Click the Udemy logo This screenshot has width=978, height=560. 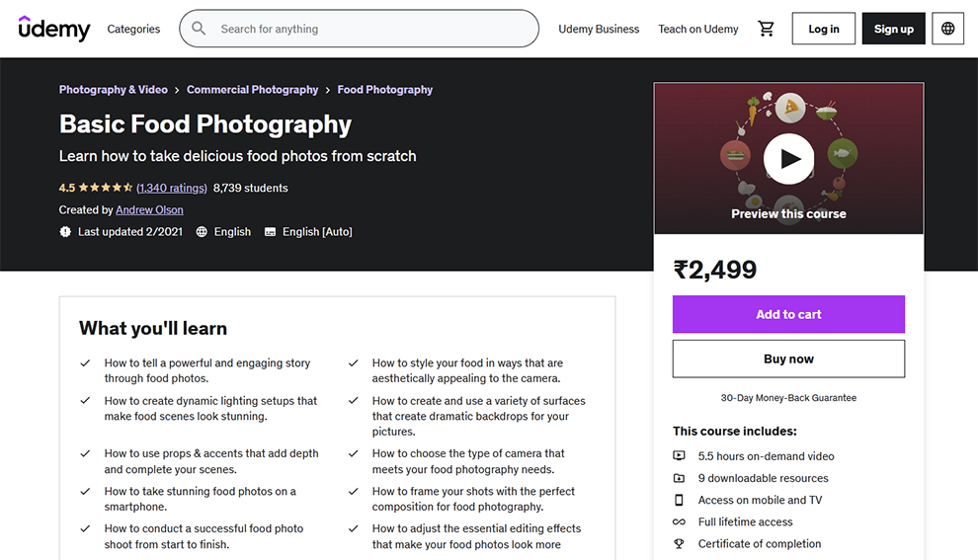tap(54, 29)
